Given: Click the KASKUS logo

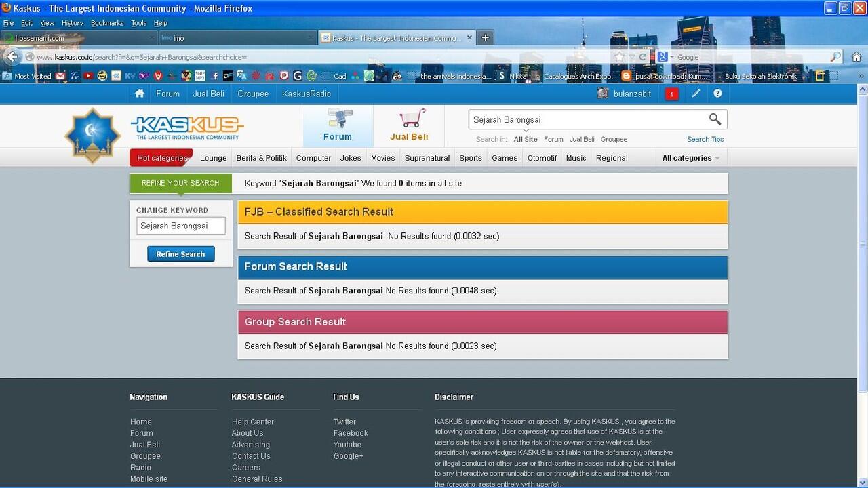Looking at the screenshot, I should click(187, 127).
